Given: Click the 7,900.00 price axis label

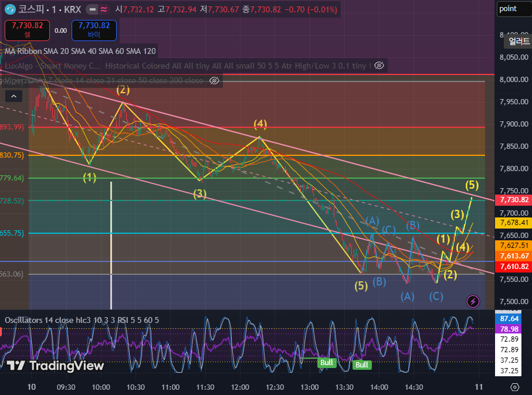Looking at the screenshot, I should click(x=514, y=124).
